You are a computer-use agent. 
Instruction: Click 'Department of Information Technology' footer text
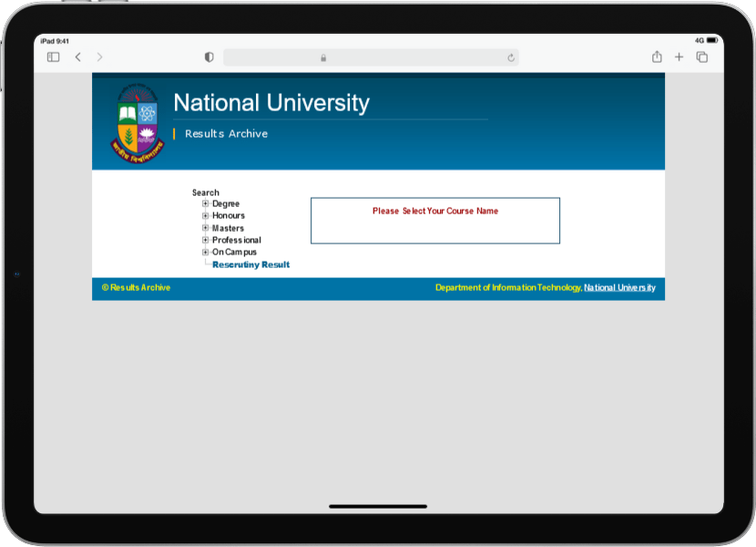pos(508,288)
